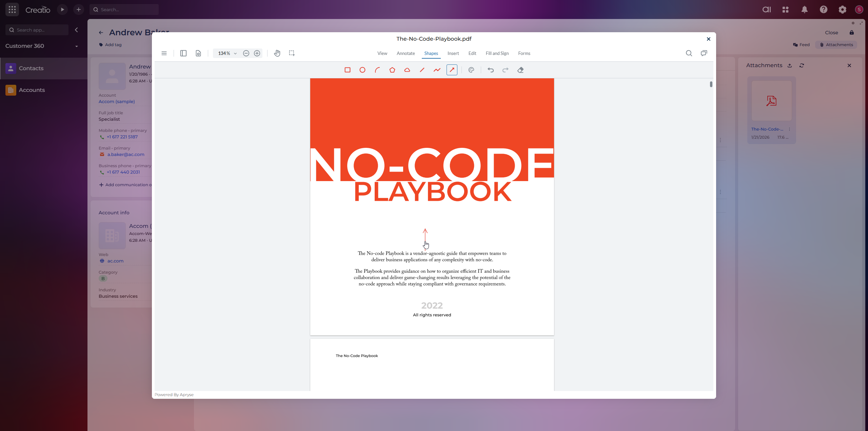The width and height of the screenshot is (868, 431).
Task: Expand the Customer 360 workspace dropdown
Action: click(77, 46)
